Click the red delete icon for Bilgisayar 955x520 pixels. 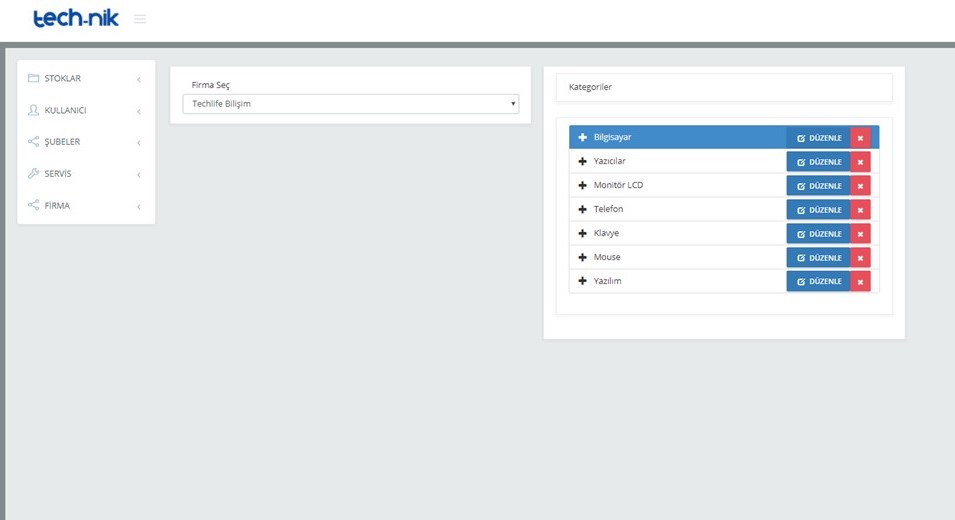click(x=860, y=138)
